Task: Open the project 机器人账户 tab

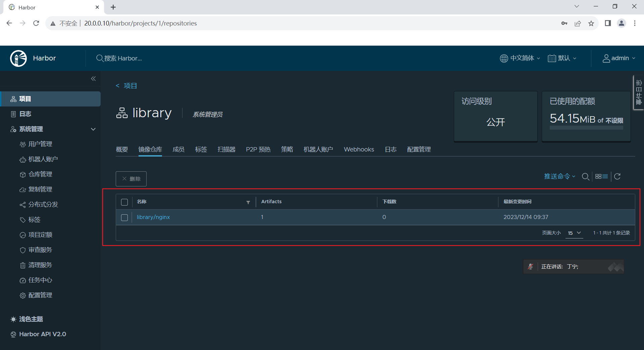Action: click(318, 149)
